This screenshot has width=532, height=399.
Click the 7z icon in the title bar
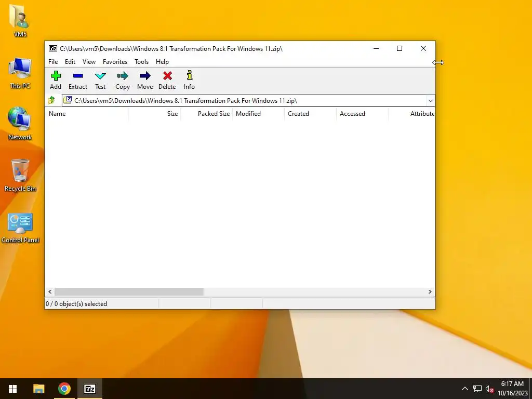53,48
